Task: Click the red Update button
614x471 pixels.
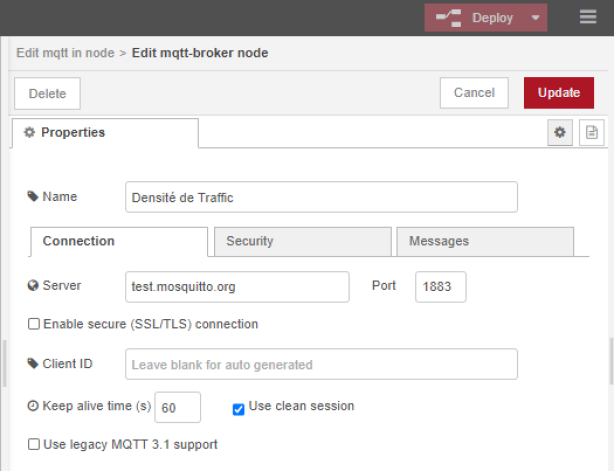Action: tap(559, 93)
